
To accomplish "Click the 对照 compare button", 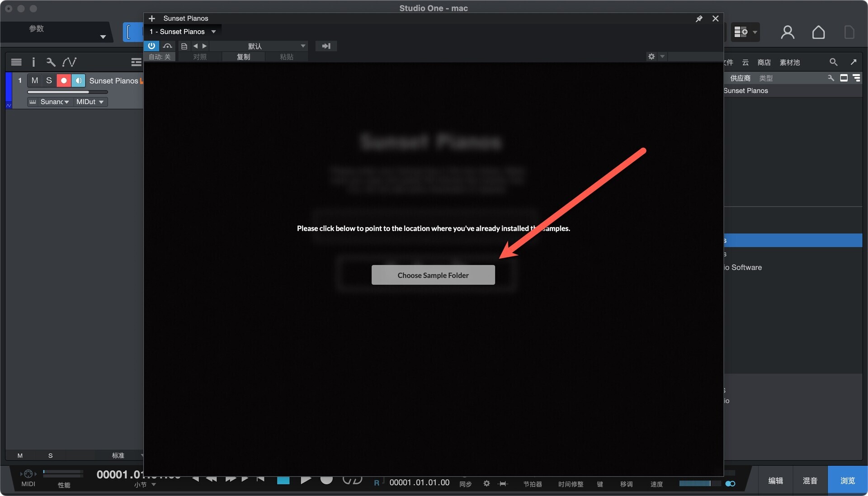I will pos(200,57).
